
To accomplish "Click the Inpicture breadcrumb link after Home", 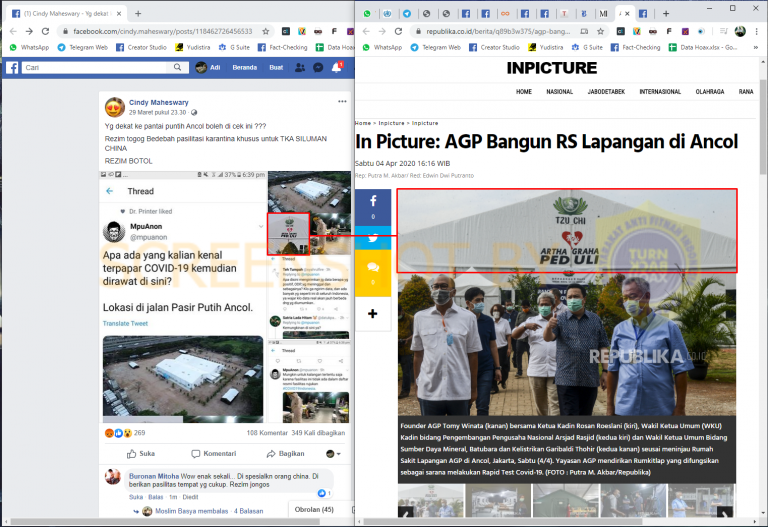I will pos(391,123).
